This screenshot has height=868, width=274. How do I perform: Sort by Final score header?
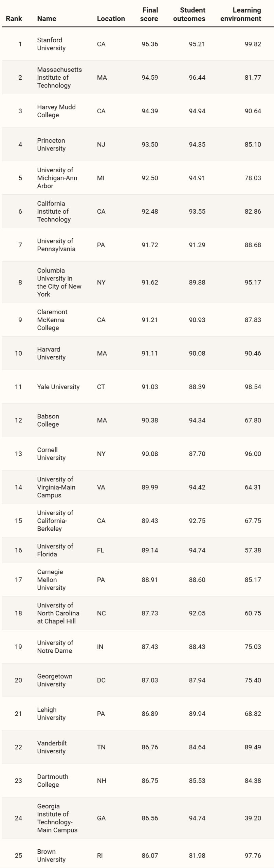pyautogui.click(x=149, y=15)
